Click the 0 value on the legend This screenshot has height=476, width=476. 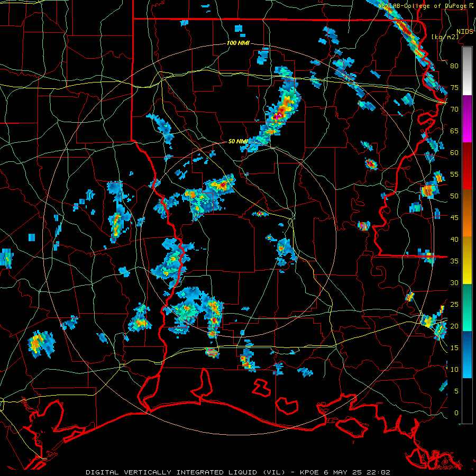(x=456, y=413)
